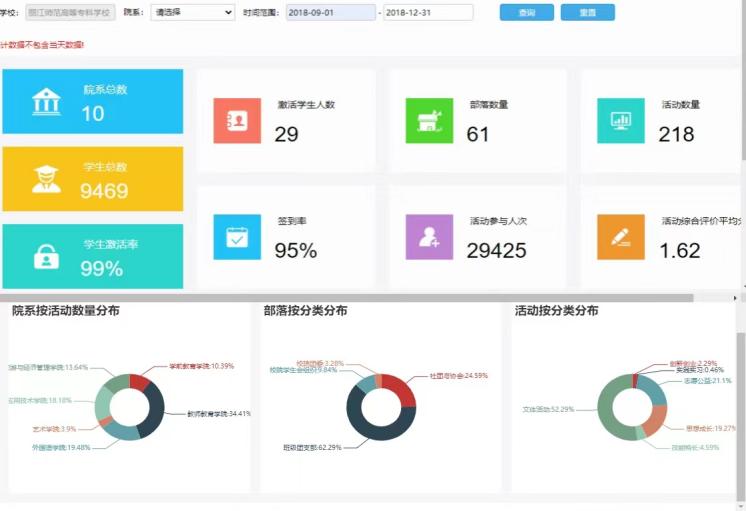
Task: Click the 学生激活率 lock icon
Action: [45, 257]
